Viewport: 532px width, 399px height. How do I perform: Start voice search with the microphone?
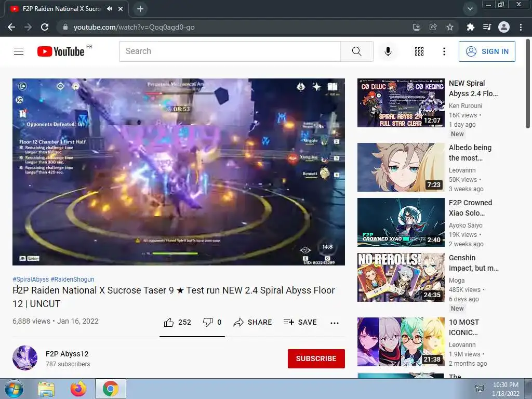click(x=388, y=51)
